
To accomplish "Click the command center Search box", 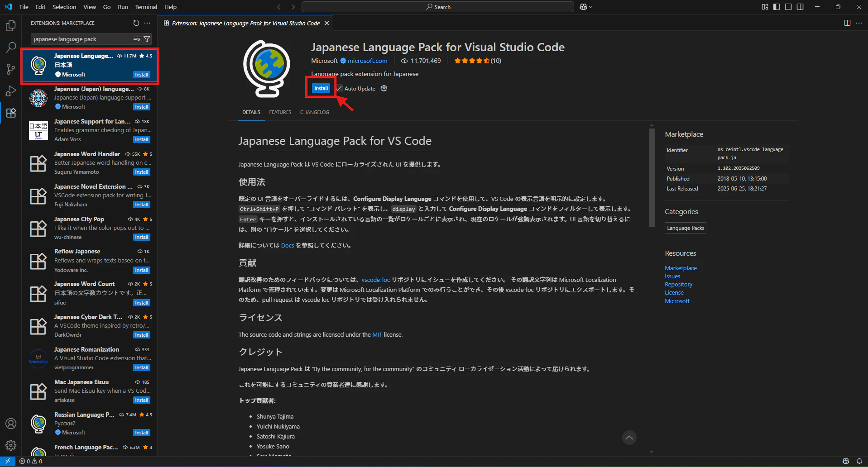I will pos(438,7).
